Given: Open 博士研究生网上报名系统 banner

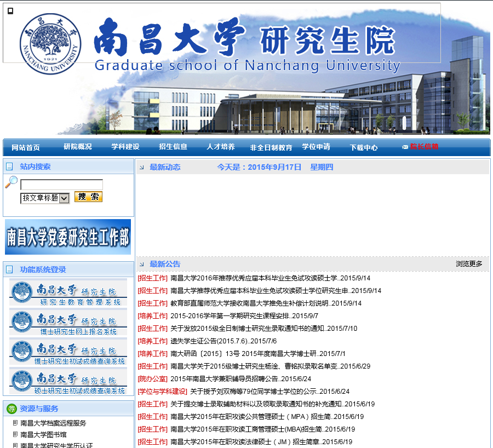Looking at the screenshot, I should [x=68, y=321].
